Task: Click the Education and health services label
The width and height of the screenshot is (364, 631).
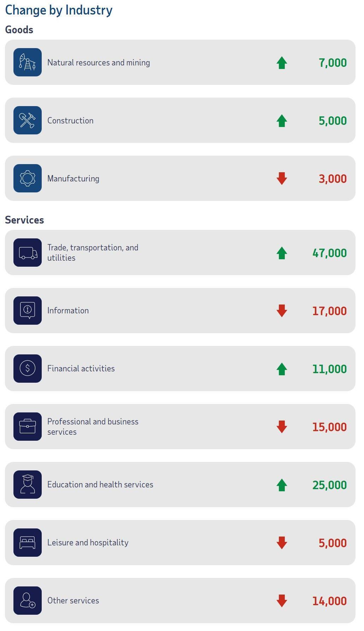Action: point(100,485)
